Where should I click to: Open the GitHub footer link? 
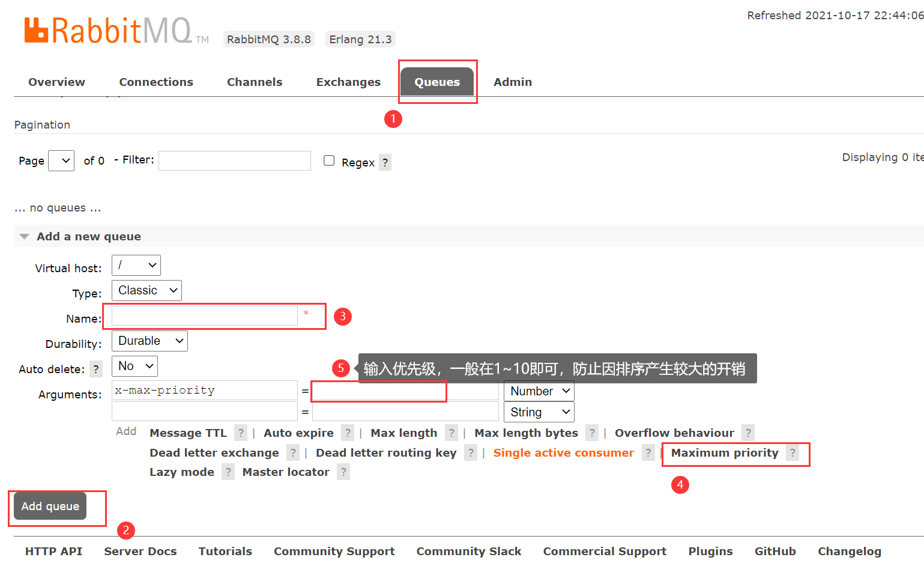tap(775, 551)
